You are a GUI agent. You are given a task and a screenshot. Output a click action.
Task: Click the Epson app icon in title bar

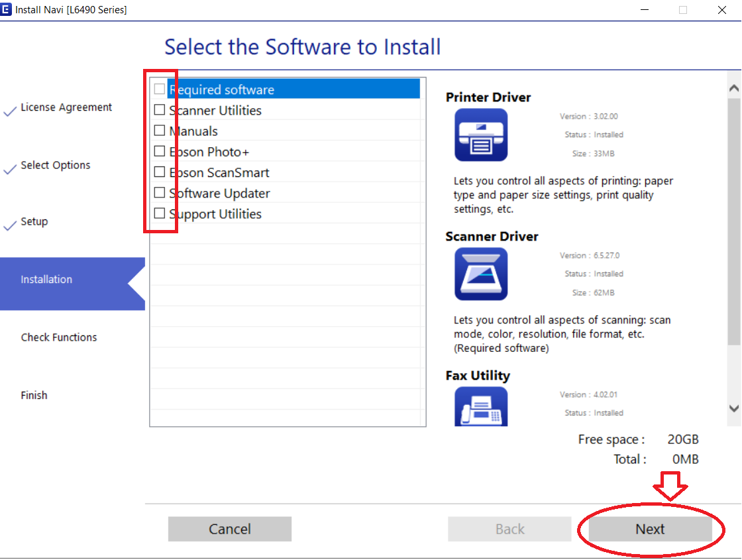[7, 9]
